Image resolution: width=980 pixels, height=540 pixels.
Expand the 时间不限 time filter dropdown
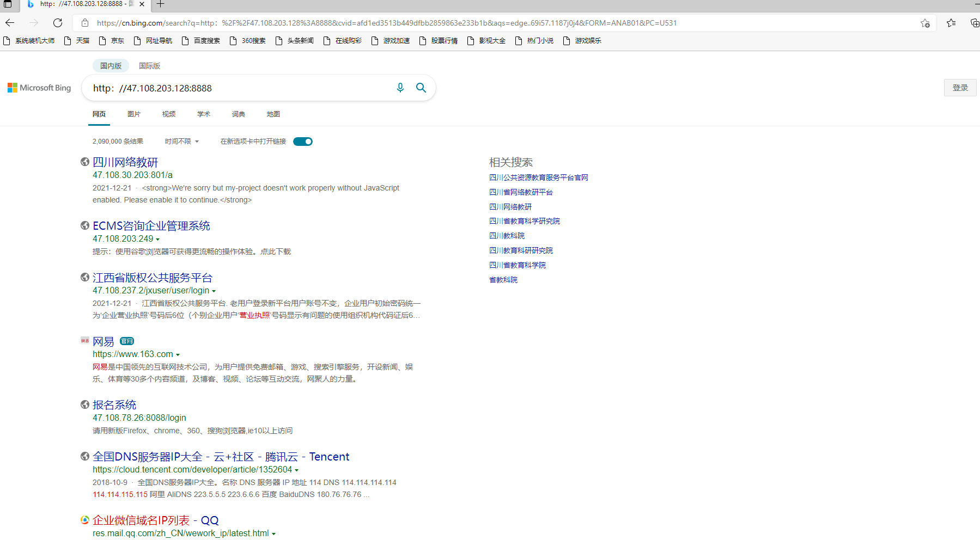coord(182,142)
